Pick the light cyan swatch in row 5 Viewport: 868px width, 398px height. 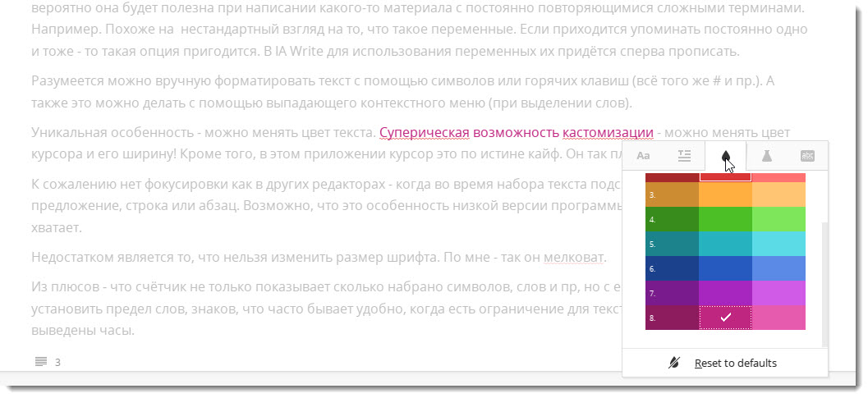(778, 244)
